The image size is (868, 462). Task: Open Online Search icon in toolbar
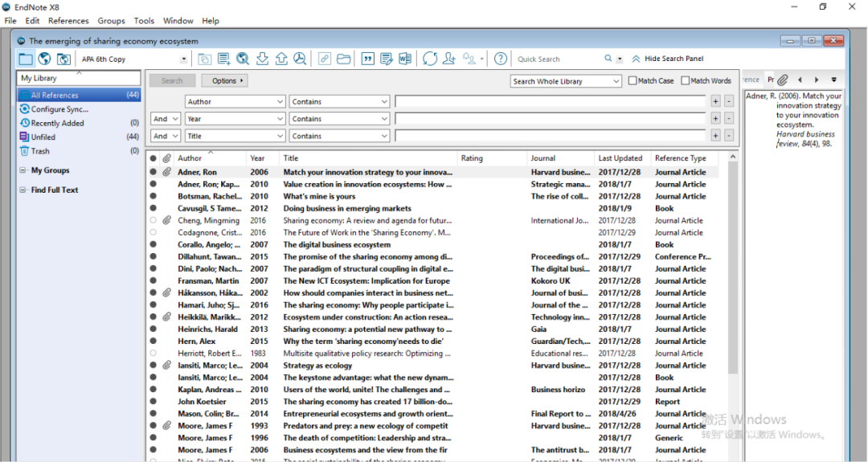243,59
